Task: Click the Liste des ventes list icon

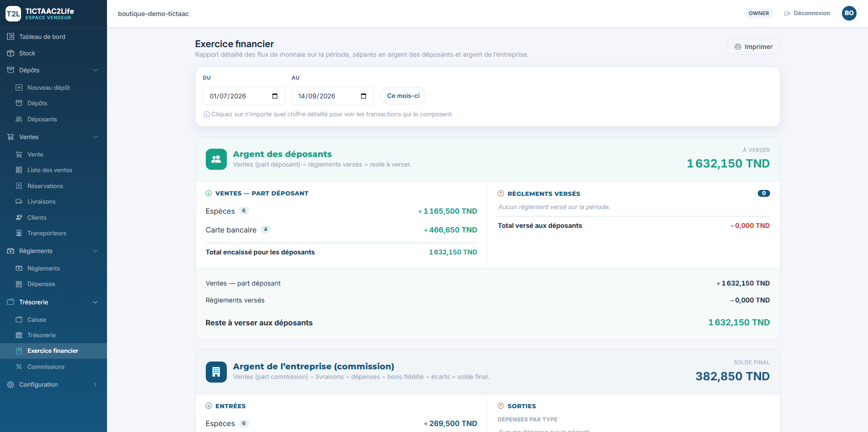Action: pyautogui.click(x=19, y=170)
